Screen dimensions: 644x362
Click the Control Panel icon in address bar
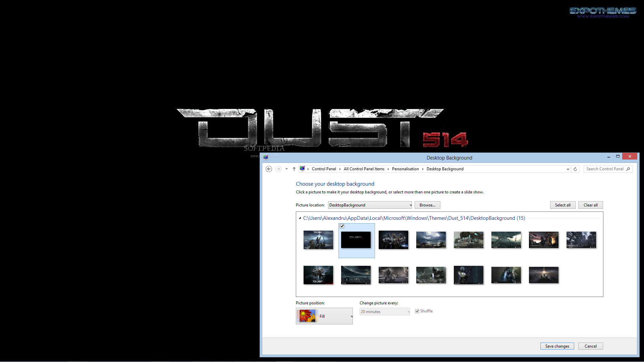(302, 169)
